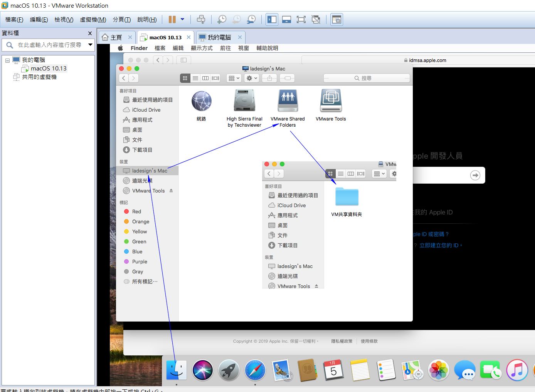This screenshot has height=392, width=535.
Task: Open the item arrangement dropdown in Finder
Action: [234, 78]
